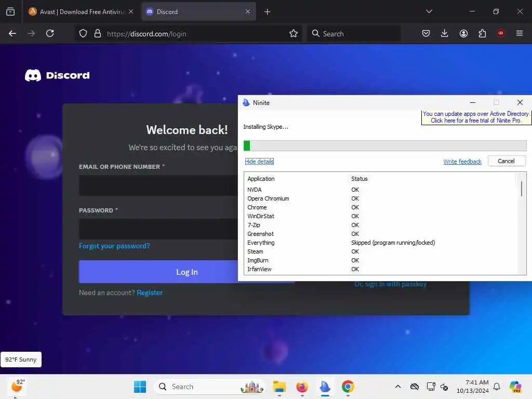Screen dimensions: 532x399
Task: Cancel the Ninite installation
Action: [506, 161]
